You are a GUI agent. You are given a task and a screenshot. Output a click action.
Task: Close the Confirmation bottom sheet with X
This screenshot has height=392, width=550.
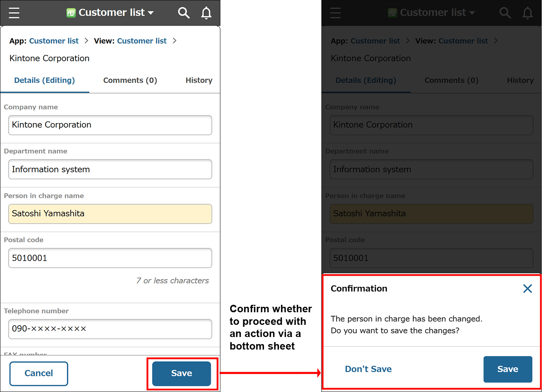click(527, 289)
